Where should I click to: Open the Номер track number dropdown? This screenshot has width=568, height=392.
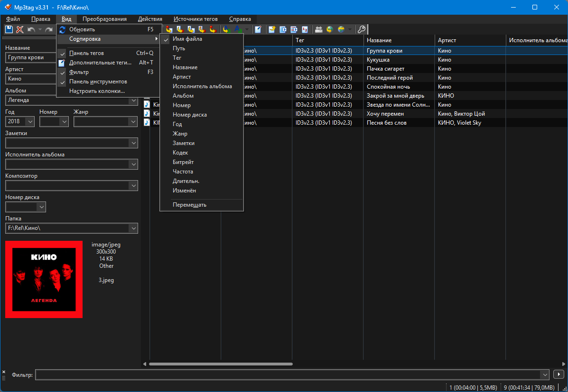coord(64,122)
